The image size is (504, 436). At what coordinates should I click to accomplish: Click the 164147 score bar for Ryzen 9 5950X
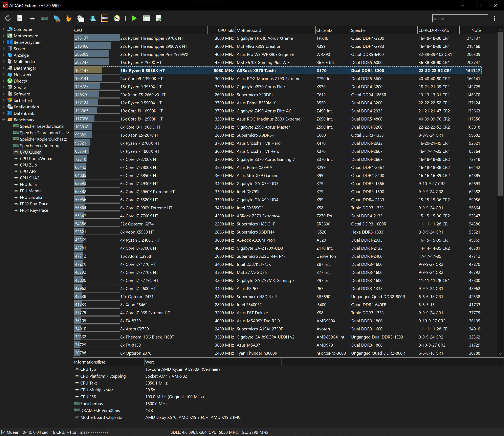click(97, 70)
